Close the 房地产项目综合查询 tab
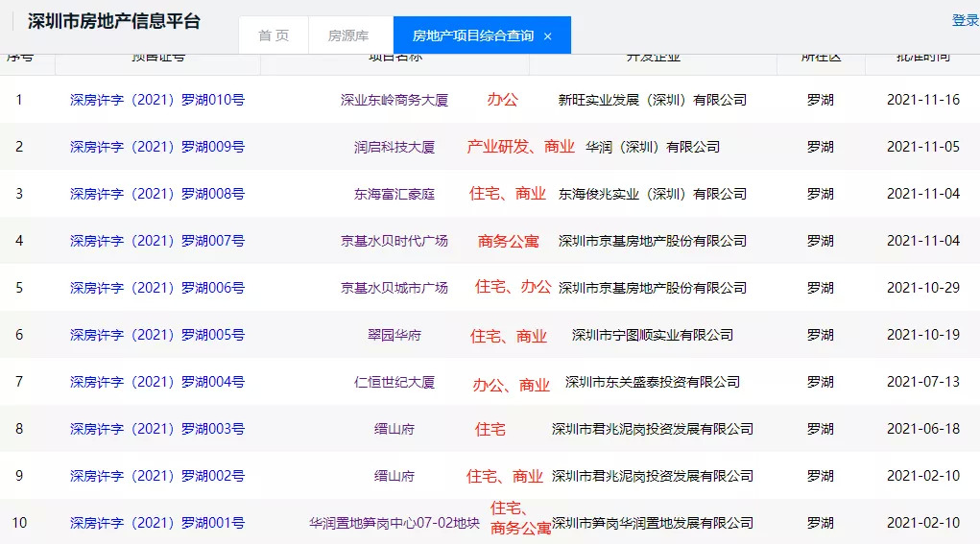 (547, 36)
